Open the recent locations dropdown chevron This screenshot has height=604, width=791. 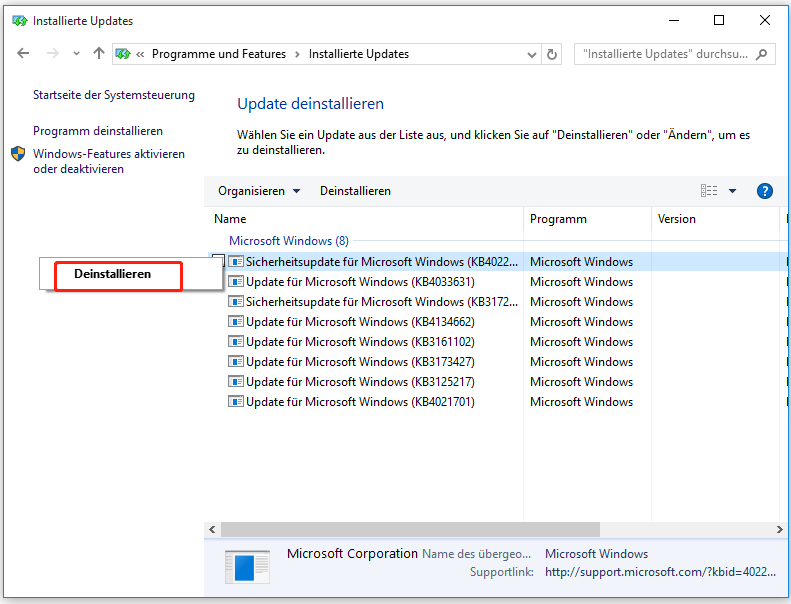[76, 54]
